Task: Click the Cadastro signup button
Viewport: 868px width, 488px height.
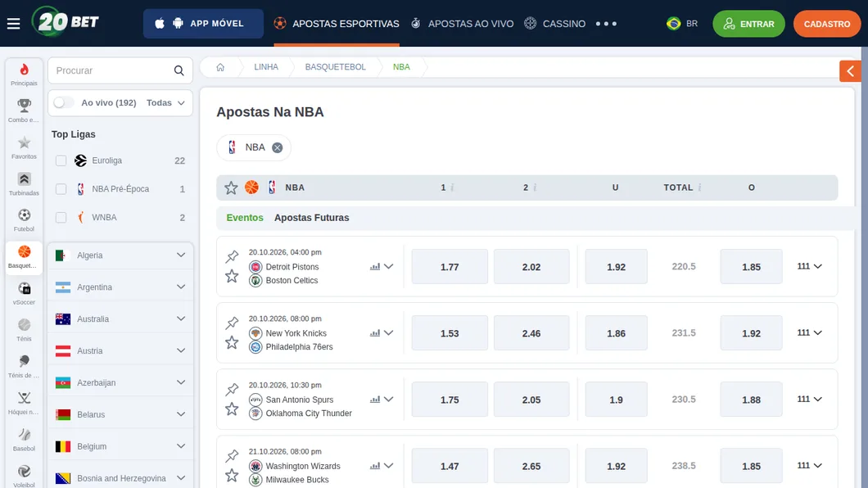Action: tap(827, 24)
